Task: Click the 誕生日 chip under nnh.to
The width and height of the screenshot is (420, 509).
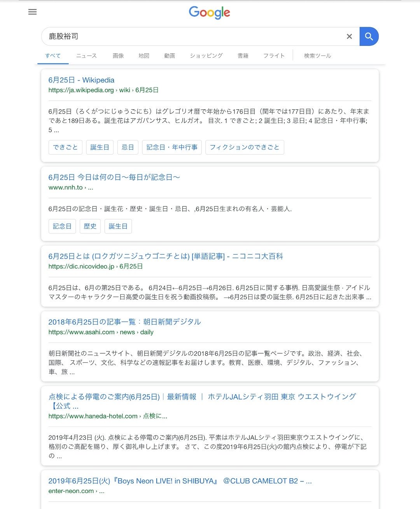Action: [118, 226]
